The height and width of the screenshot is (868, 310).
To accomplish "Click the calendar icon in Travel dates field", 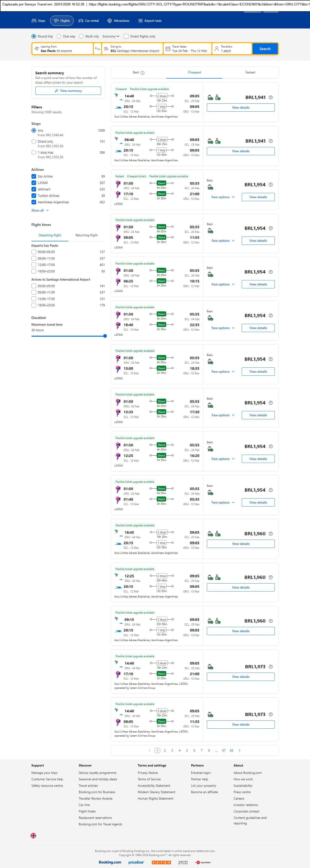I will tap(168, 49).
